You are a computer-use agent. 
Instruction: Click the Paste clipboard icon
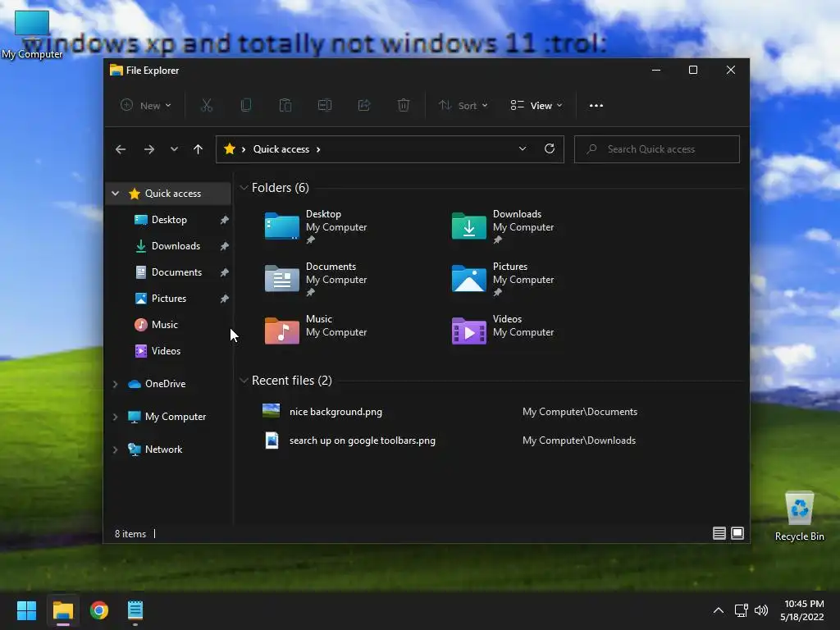pyautogui.click(x=285, y=106)
